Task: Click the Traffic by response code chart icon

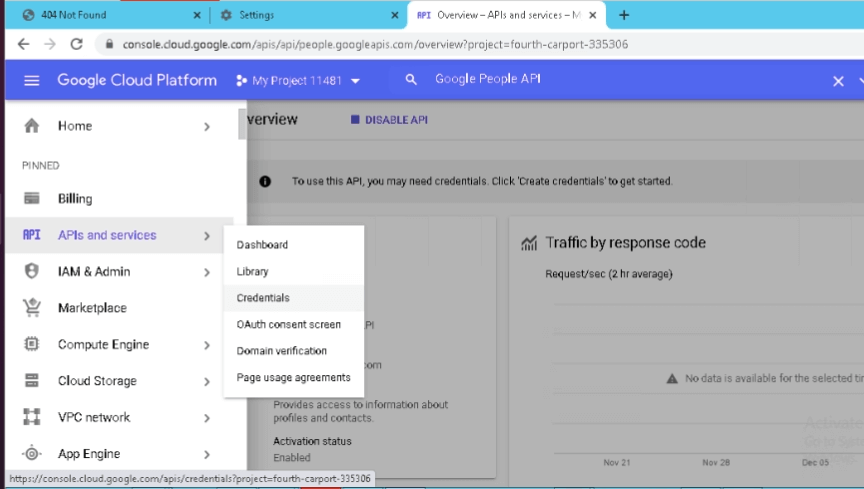Action: (529, 243)
